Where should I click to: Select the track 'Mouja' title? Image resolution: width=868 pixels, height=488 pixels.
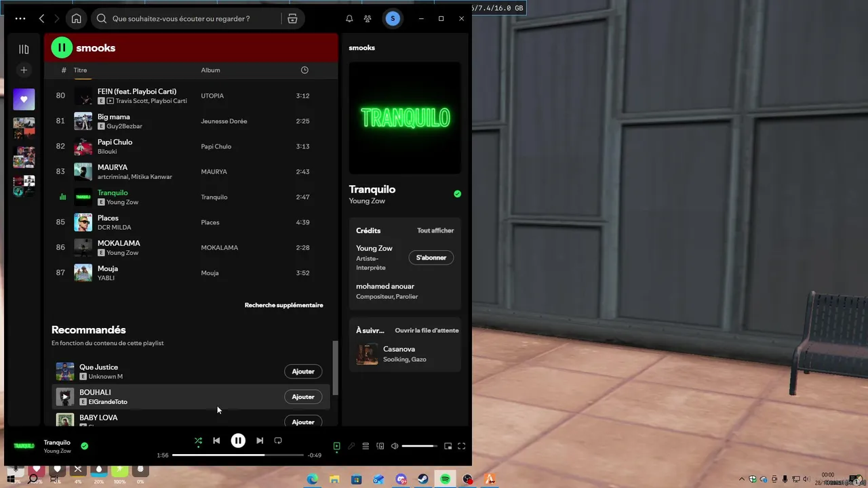(x=108, y=268)
